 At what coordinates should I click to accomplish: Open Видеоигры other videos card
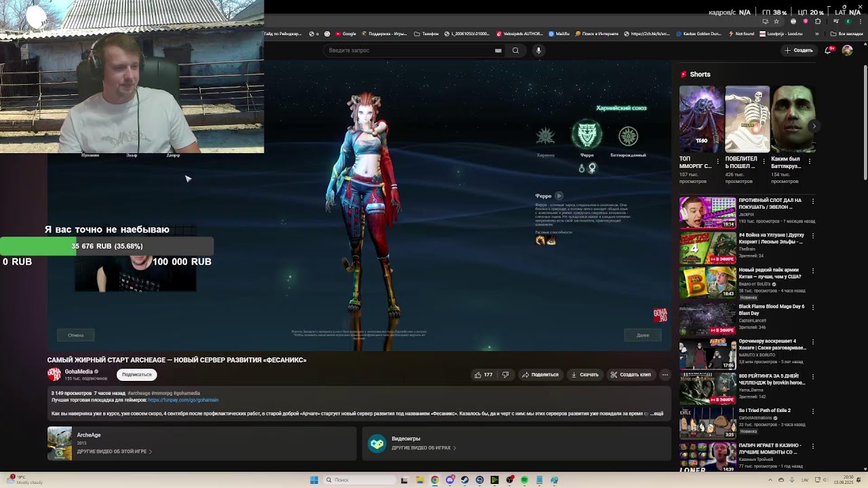516,444
